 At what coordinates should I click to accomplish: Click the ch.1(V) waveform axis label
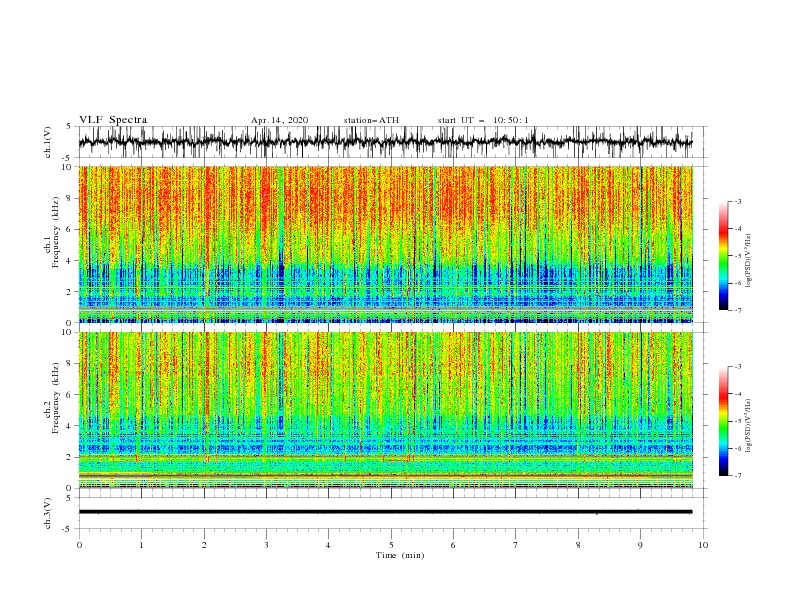(x=48, y=142)
